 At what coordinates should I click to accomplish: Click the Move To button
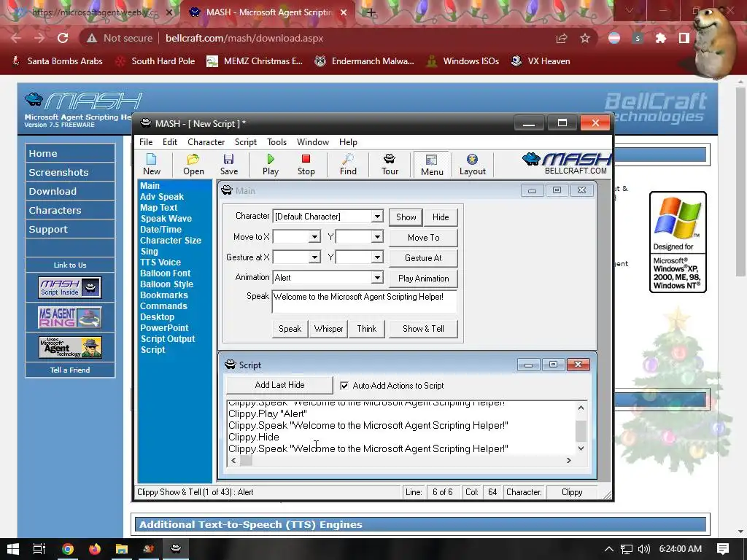424,238
